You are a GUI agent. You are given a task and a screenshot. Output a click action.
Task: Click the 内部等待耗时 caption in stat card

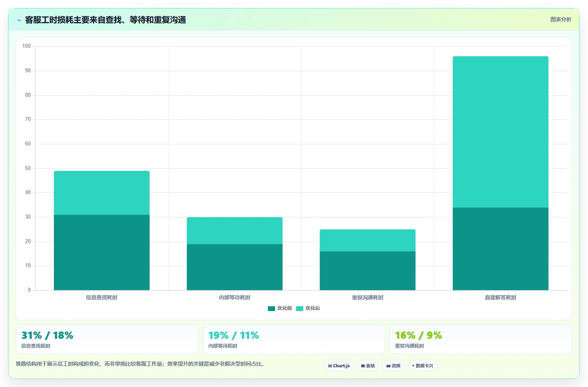click(x=223, y=346)
